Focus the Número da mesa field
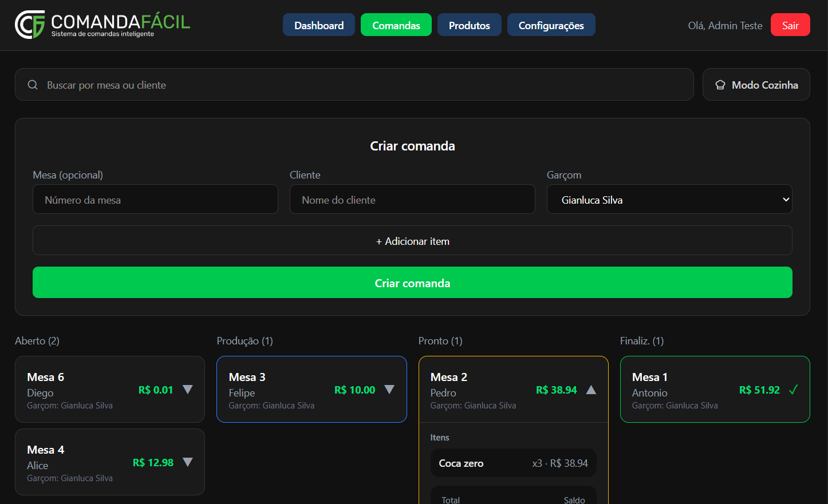This screenshot has width=828, height=504. tap(155, 200)
